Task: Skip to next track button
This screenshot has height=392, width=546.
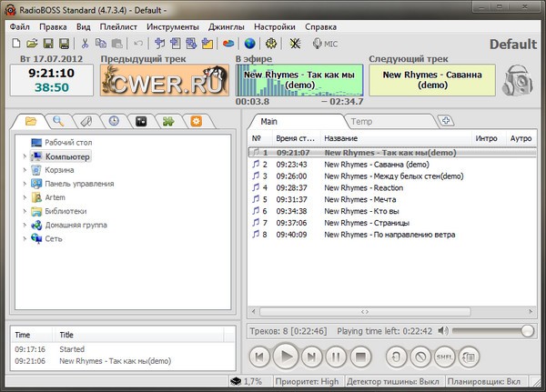Action: coord(311,357)
